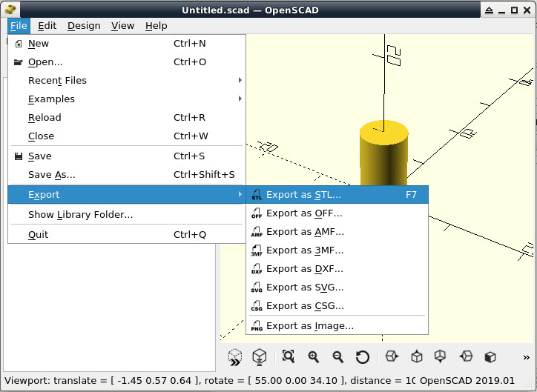
Task: Click the 3MF file icon in Export submenu
Action: 257,250
